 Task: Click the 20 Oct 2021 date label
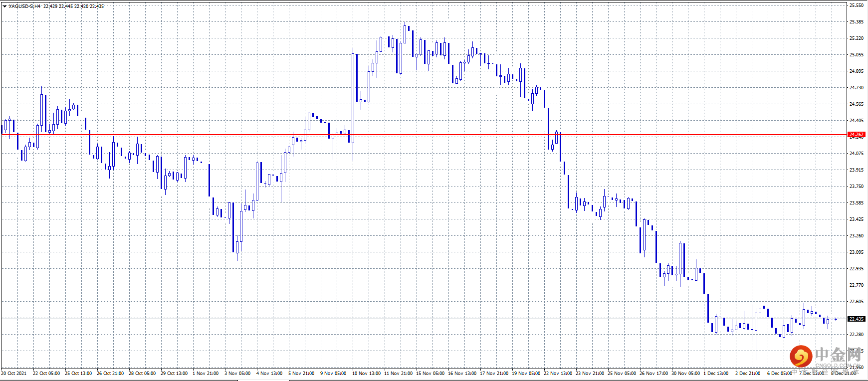[14, 374]
